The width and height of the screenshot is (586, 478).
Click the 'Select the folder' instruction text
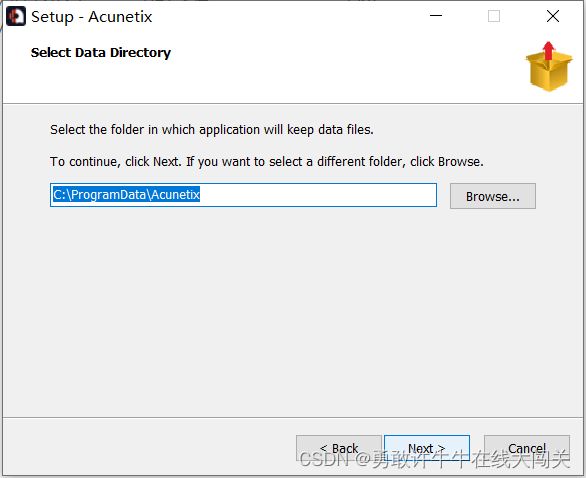tap(212, 130)
